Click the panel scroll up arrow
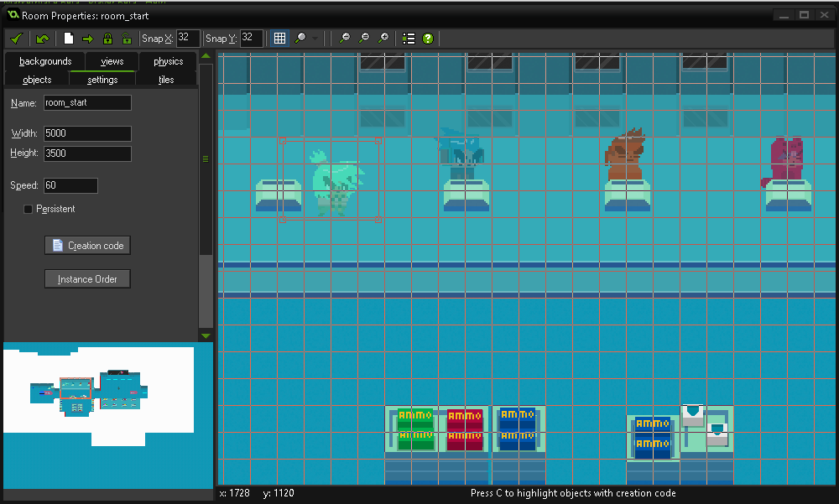This screenshot has height=504, width=839. (x=206, y=55)
